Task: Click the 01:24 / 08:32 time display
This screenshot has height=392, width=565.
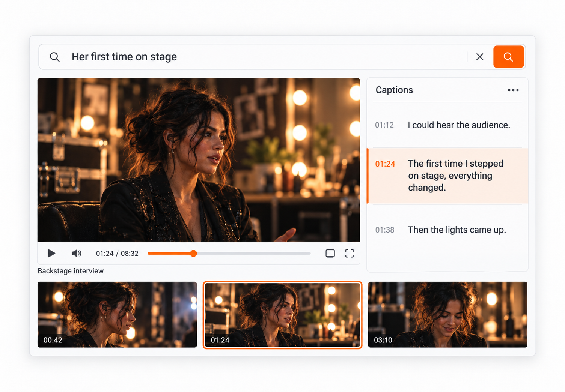Action: (117, 254)
